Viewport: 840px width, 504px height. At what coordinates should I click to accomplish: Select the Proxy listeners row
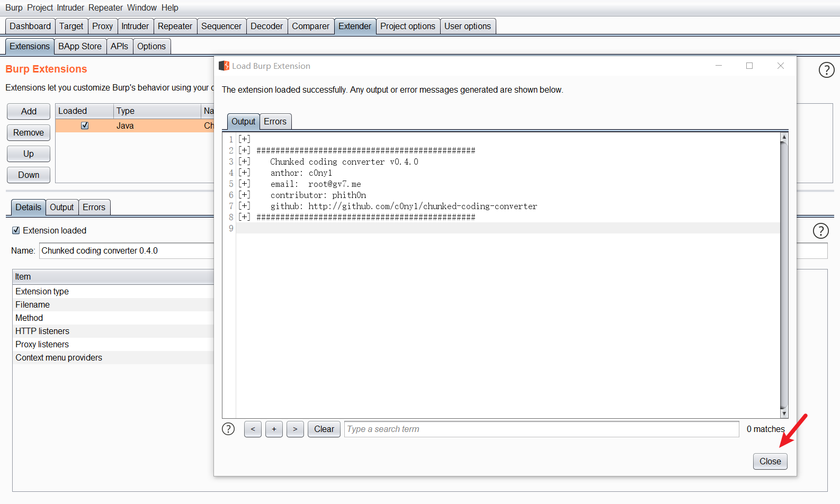113,344
